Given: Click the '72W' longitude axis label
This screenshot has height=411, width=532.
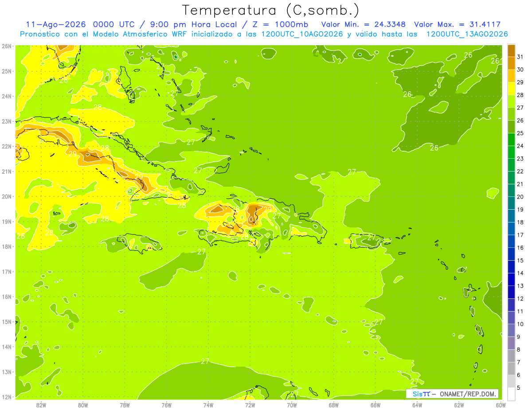Looking at the screenshot, I should pos(250,404).
